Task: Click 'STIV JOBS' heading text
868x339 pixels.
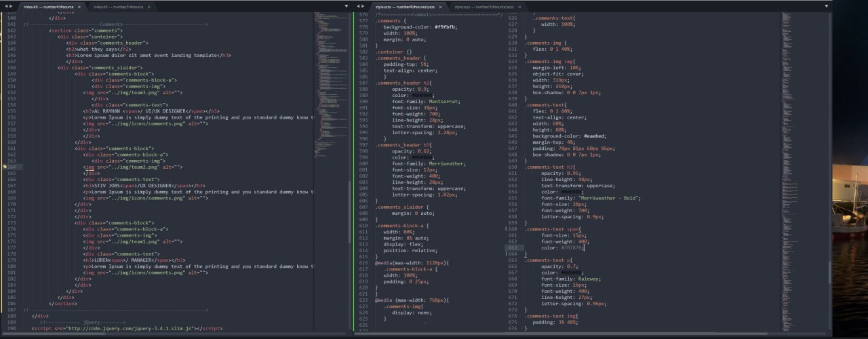Action: [108, 185]
